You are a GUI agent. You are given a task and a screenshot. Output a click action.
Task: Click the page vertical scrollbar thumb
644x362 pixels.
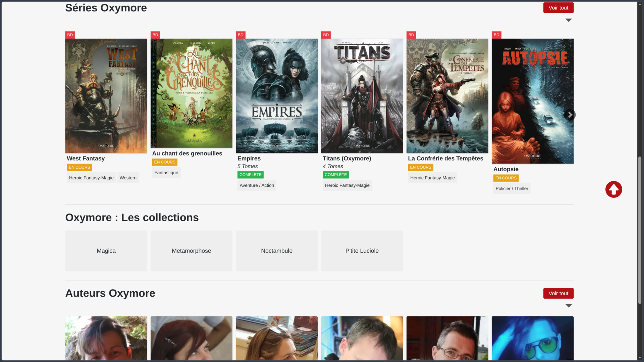click(640, 230)
